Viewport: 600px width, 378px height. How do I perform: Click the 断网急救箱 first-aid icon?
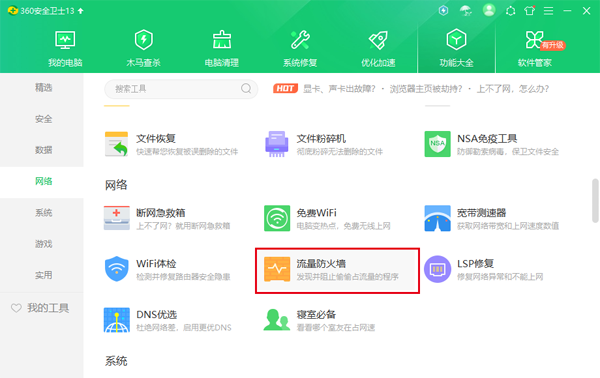116,218
